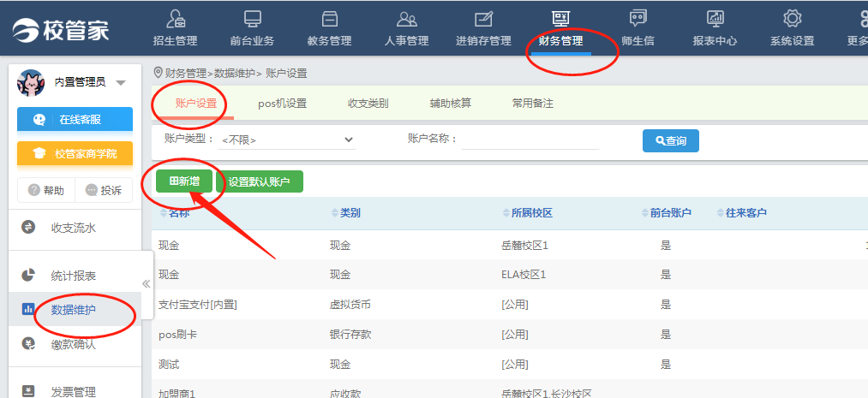Click 数据维护 in the breadcrumb
Viewport: 868px width, 398px height.
[x=235, y=73]
